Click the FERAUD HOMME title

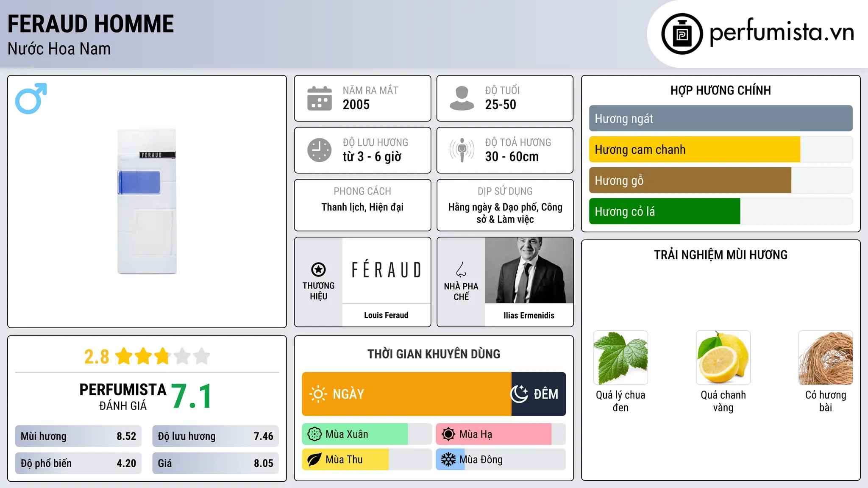[x=91, y=24]
